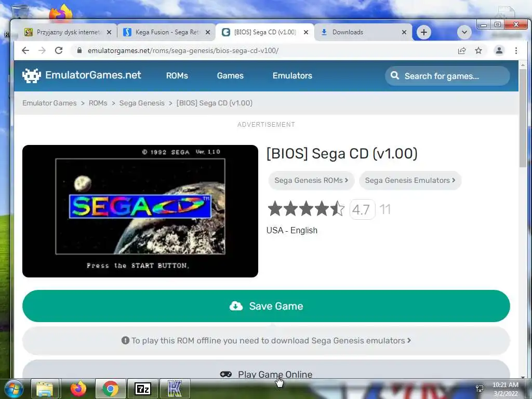Open the Sega Genesis ROMs tag
532x399 pixels.
(311, 180)
